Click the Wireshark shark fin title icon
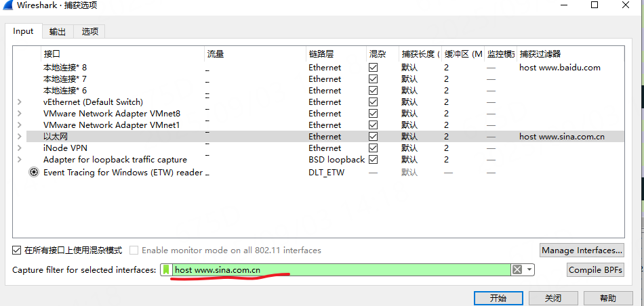Screen dimensions: 644x306 7,5
